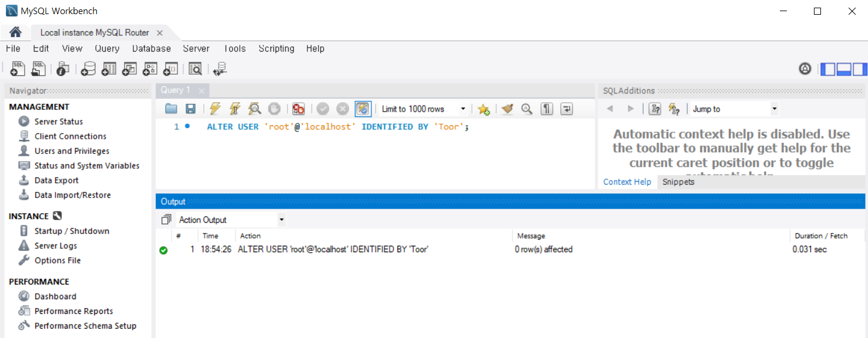Open find panel magnifier icon
868x338 pixels.
[527, 109]
